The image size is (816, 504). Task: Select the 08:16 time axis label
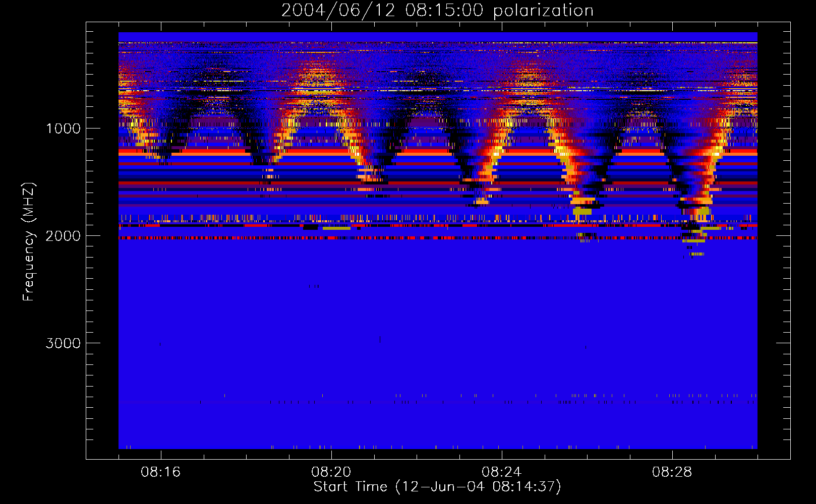pos(161,472)
